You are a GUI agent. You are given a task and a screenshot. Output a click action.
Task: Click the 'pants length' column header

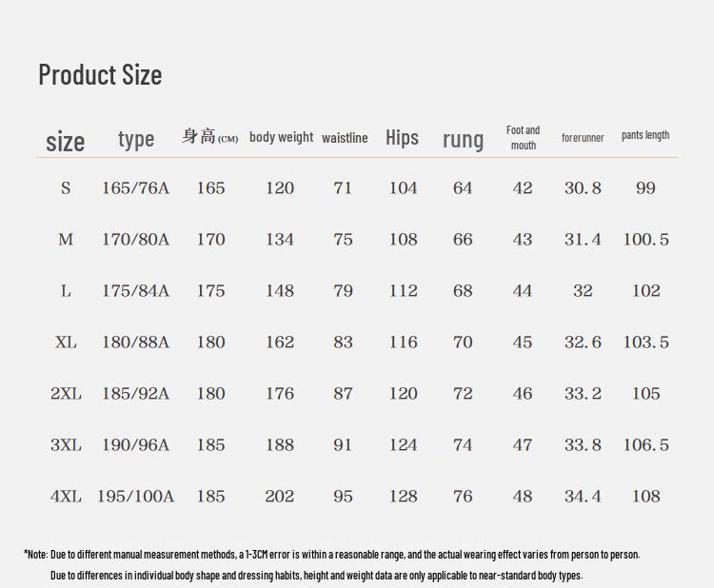pos(645,135)
